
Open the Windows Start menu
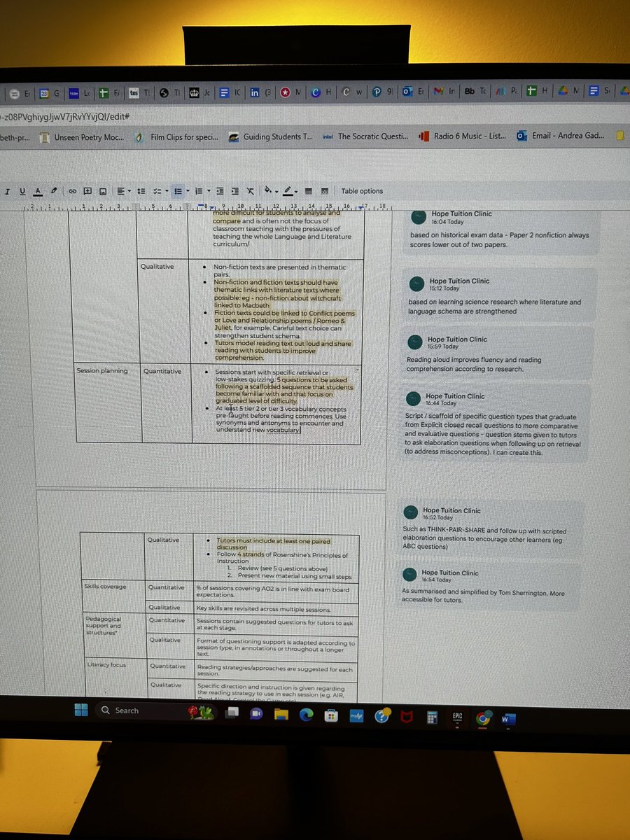coord(81,710)
